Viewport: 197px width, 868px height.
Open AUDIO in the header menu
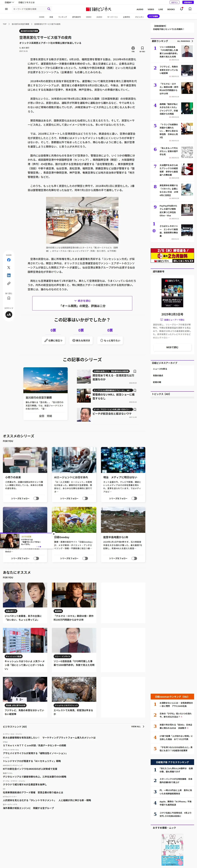tap(140, 9)
